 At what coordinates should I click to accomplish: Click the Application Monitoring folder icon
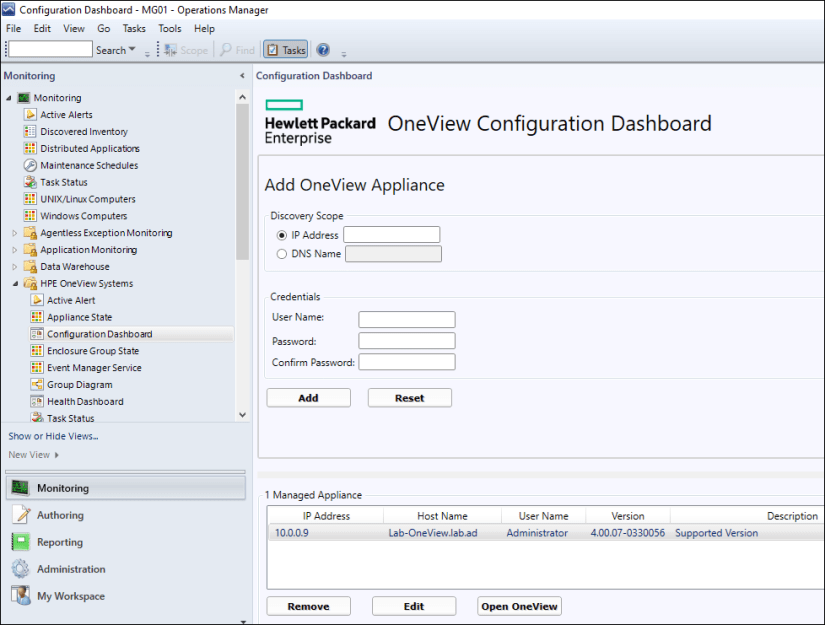click(x=30, y=249)
